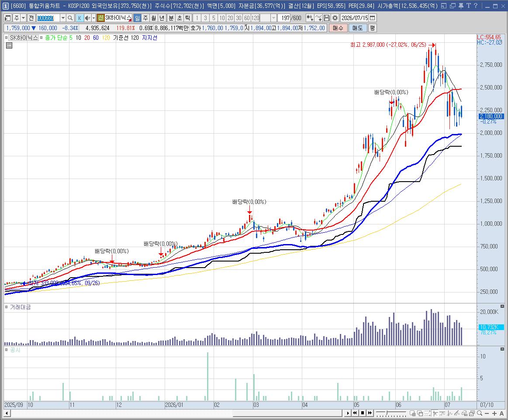The image size is (508, 420).
Task: Save chart with the floppy disk icon
Action: point(327,18)
